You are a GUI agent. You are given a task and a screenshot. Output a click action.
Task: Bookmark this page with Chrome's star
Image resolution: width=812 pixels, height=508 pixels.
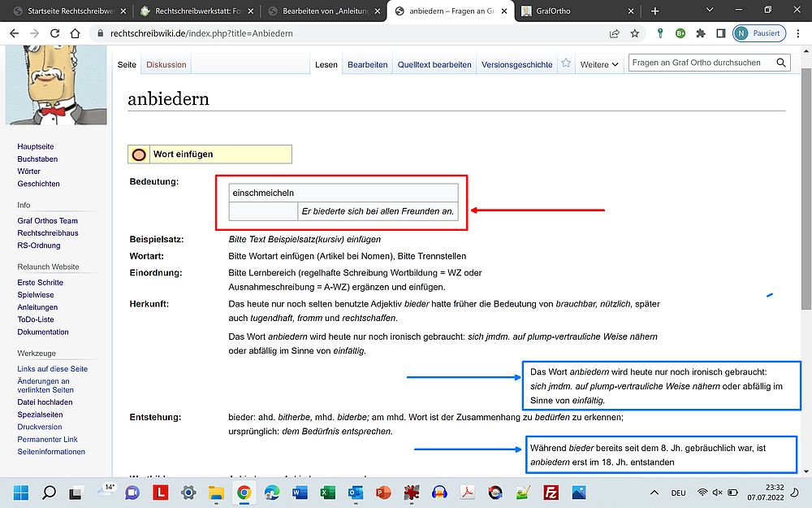click(635, 33)
